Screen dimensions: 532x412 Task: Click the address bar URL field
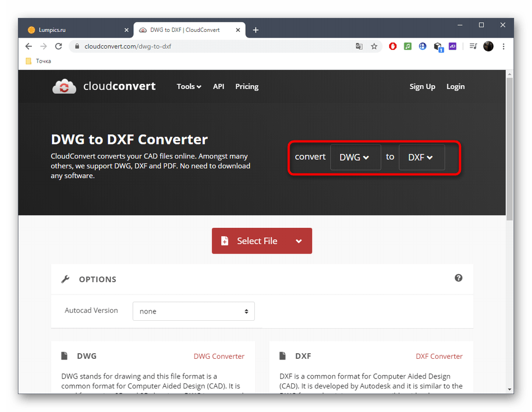[213, 46]
